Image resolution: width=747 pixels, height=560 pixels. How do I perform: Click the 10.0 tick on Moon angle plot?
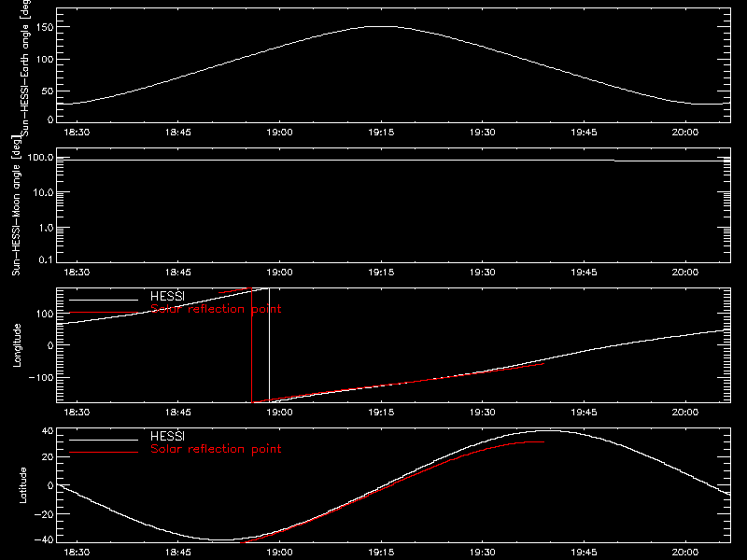(43, 192)
